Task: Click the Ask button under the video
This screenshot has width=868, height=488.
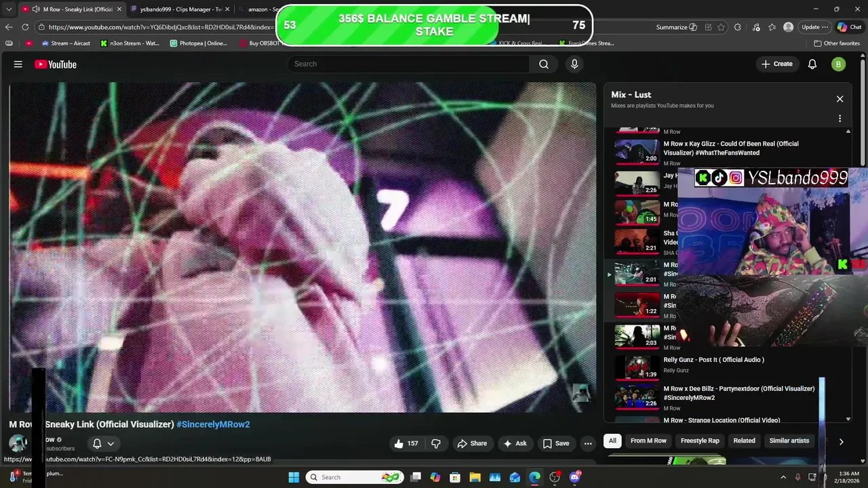Action: 515,443
